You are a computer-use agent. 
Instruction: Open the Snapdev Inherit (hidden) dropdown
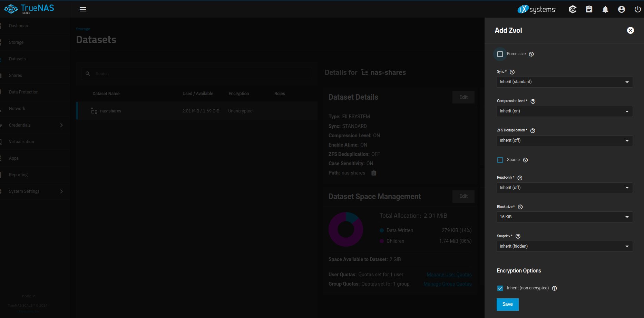pos(564,246)
